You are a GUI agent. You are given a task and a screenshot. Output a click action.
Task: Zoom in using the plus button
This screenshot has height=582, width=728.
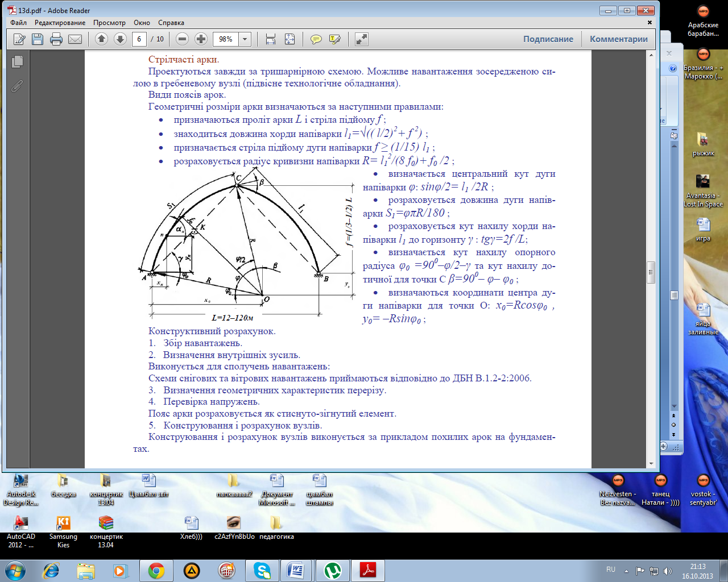201,39
